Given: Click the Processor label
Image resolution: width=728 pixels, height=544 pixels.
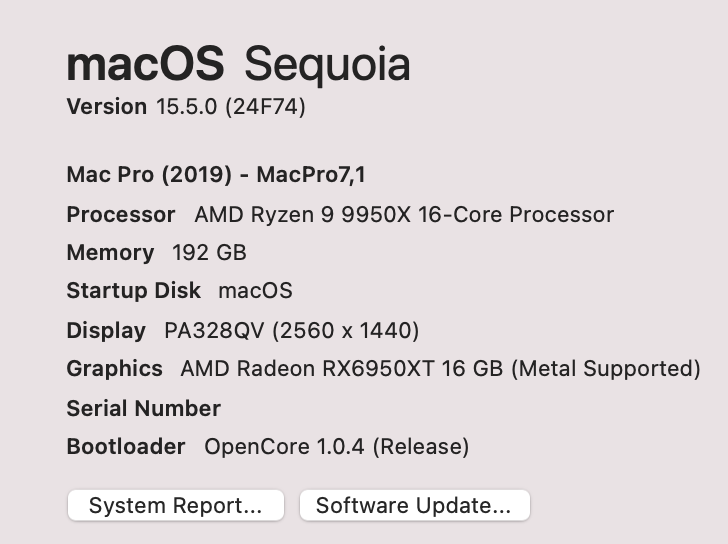Looking at the screenshot, I should point(120,214).
